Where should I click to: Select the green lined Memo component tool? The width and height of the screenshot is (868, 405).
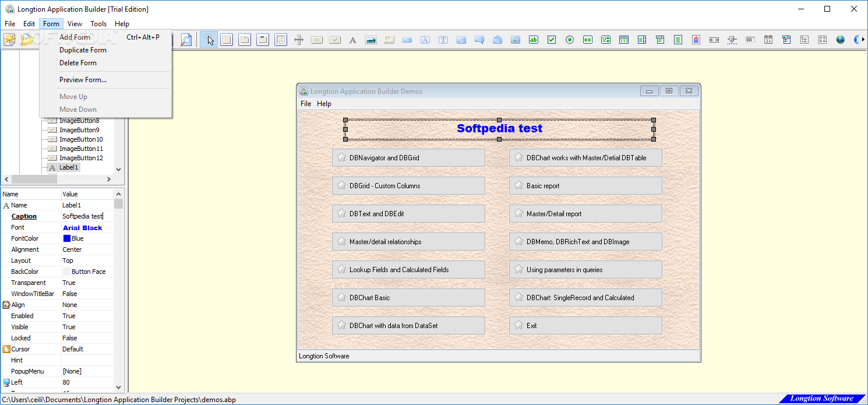[678, 40]
